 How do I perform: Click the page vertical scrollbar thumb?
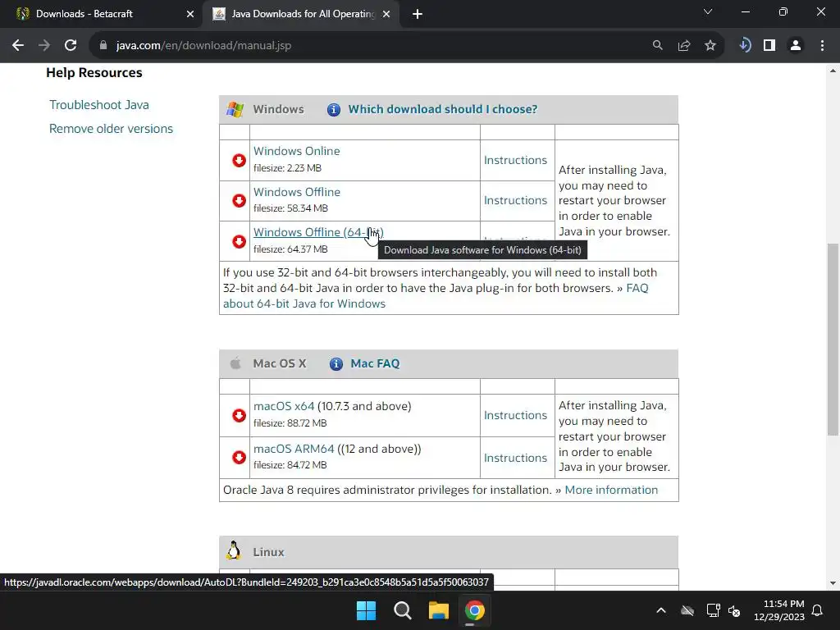click(833, 339)
